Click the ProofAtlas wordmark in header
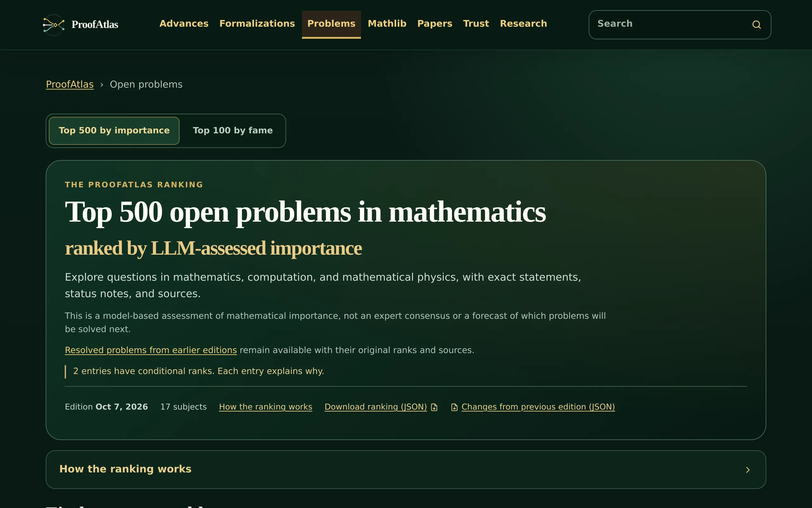The image size is (812, 508). click(95, 24)
